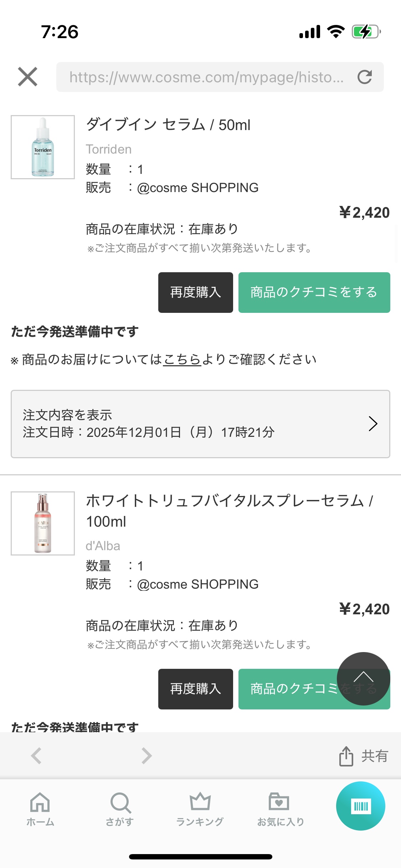Open the こちら delivery info link
Viewport: 401px width, 868px height.
click(182, 360)
